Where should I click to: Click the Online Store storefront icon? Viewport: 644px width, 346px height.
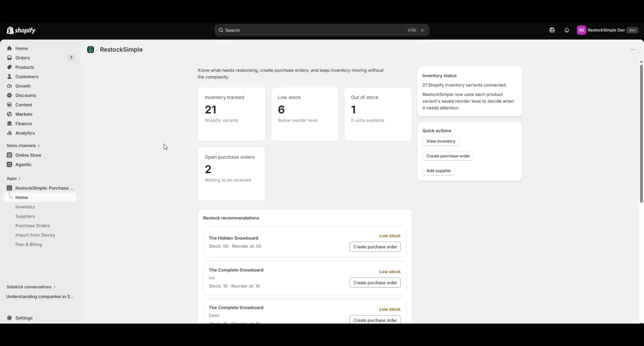click(x=9, y=155)
